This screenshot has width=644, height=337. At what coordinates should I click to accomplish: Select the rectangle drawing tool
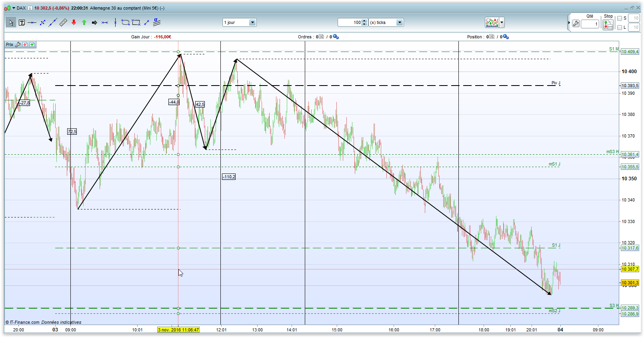click(136, 23)
